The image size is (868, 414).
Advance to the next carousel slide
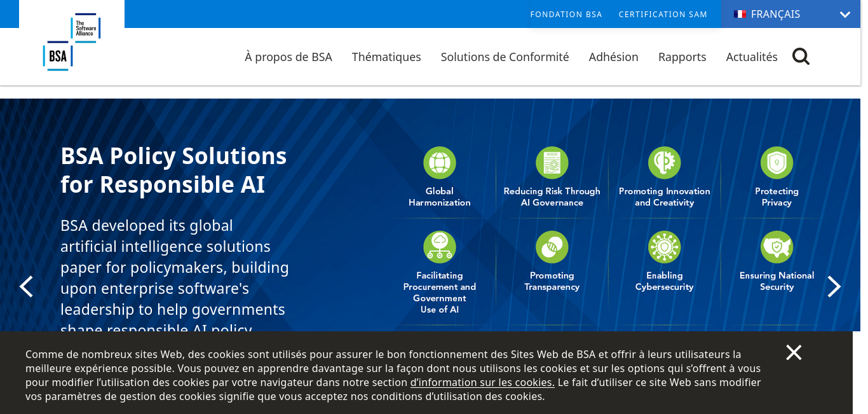point(834,287)
